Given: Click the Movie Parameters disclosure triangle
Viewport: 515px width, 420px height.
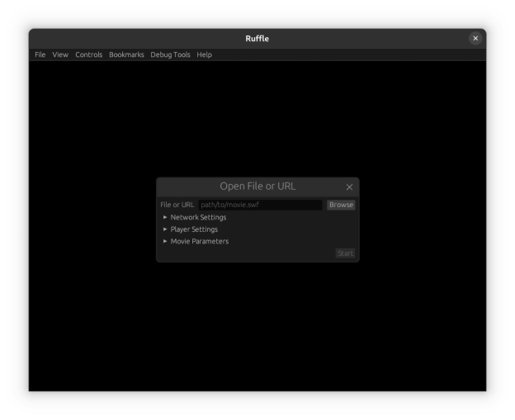Looking at the screenshot, I should [165, 241].
